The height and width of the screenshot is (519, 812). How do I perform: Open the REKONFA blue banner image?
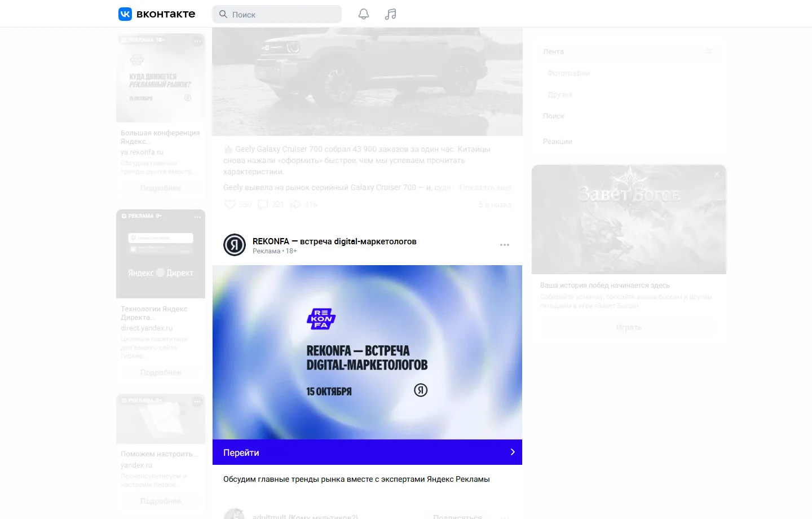coord(367,353)
